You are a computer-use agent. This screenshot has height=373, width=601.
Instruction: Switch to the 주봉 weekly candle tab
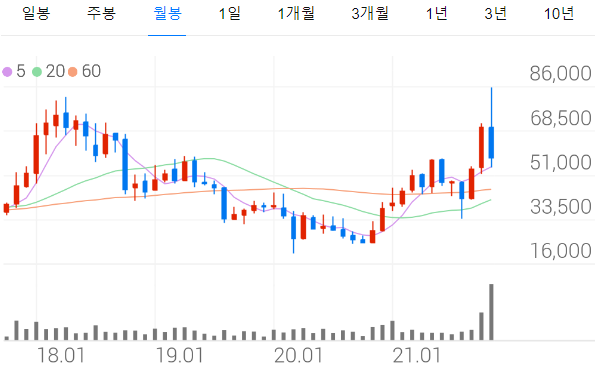click(x=101, y=14)
